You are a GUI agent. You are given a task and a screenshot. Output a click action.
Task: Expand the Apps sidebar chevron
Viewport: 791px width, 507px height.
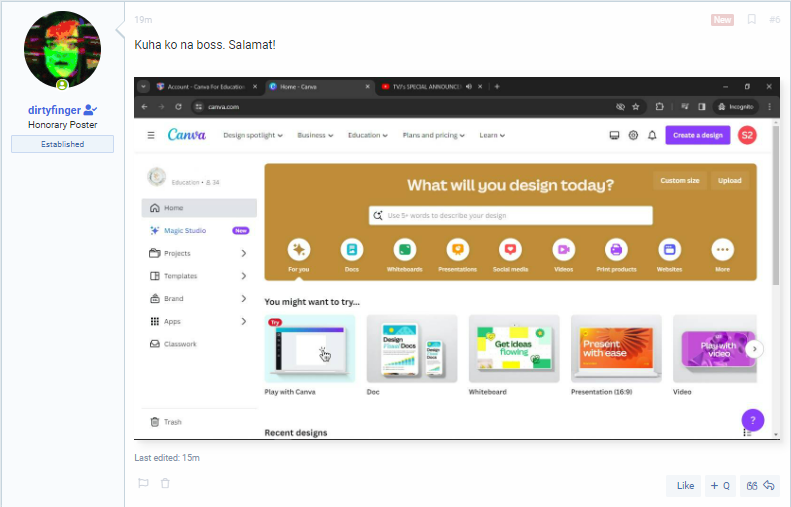244,321
